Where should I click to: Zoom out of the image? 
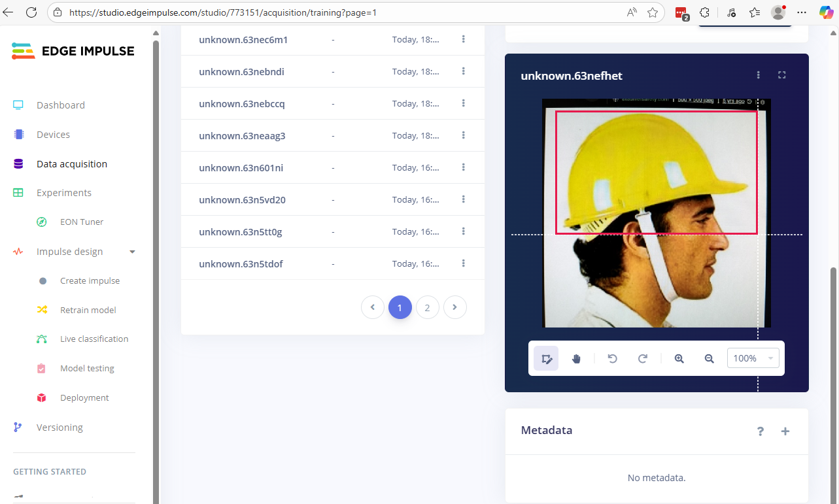pos(709,358)
